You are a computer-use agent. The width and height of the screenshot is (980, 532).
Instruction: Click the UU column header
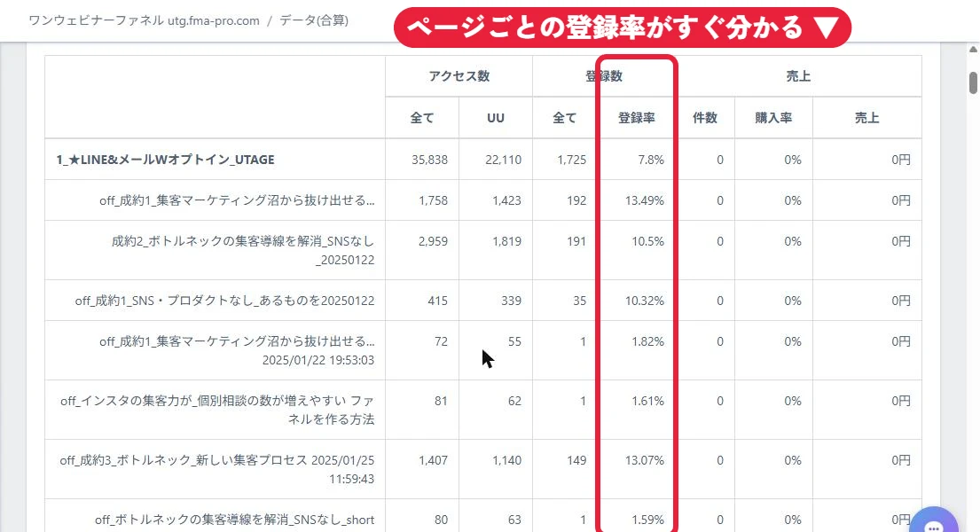pos(496,118)
